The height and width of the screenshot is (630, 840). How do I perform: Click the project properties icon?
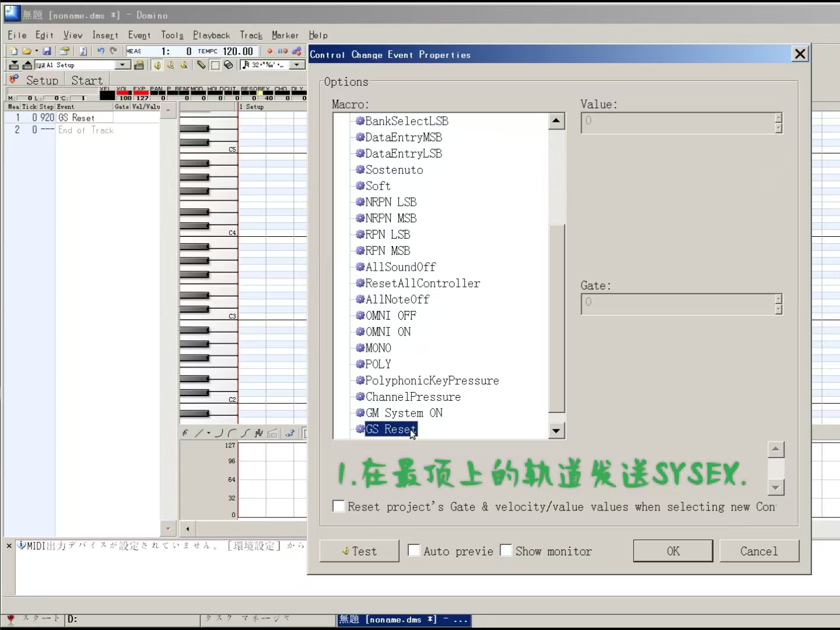click(x=65, y=51)
